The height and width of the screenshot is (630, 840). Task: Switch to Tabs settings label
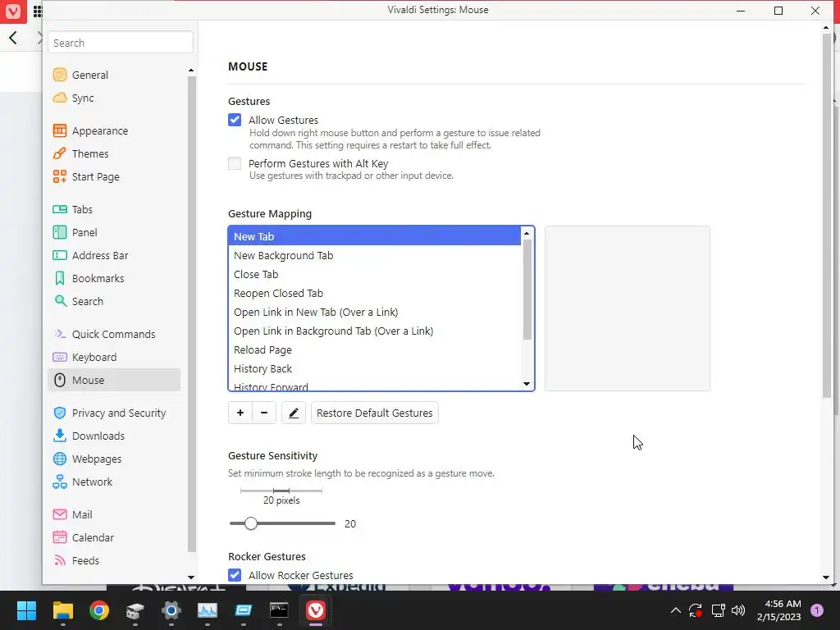[83, 209]
